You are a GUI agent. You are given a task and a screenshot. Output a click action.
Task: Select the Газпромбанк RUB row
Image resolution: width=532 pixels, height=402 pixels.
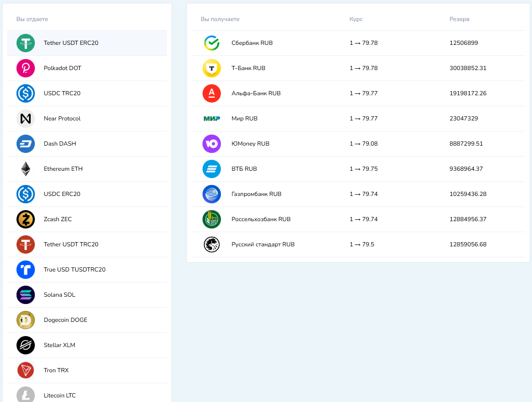pyautogui.click(x=257, y=194)
